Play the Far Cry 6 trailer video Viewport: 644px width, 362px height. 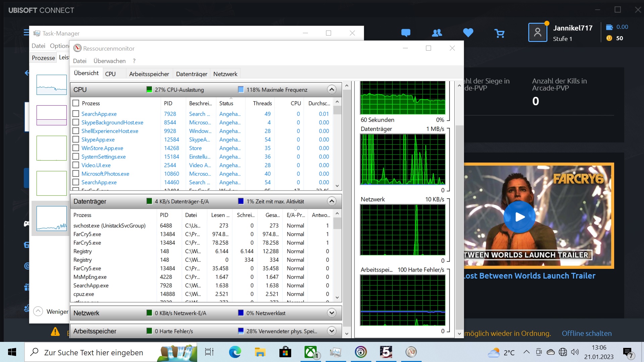click(x=520, y=217)
